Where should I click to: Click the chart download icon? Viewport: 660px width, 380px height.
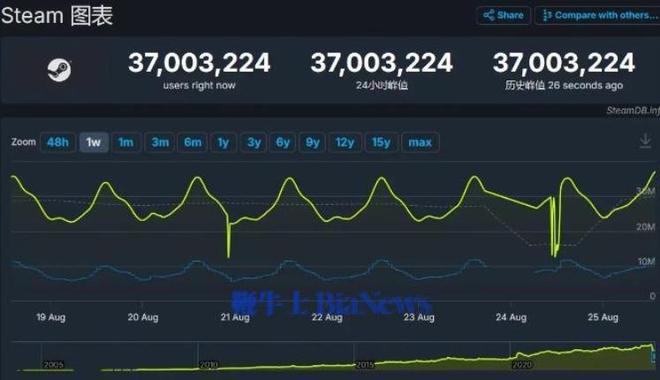(x=645, y=141)
